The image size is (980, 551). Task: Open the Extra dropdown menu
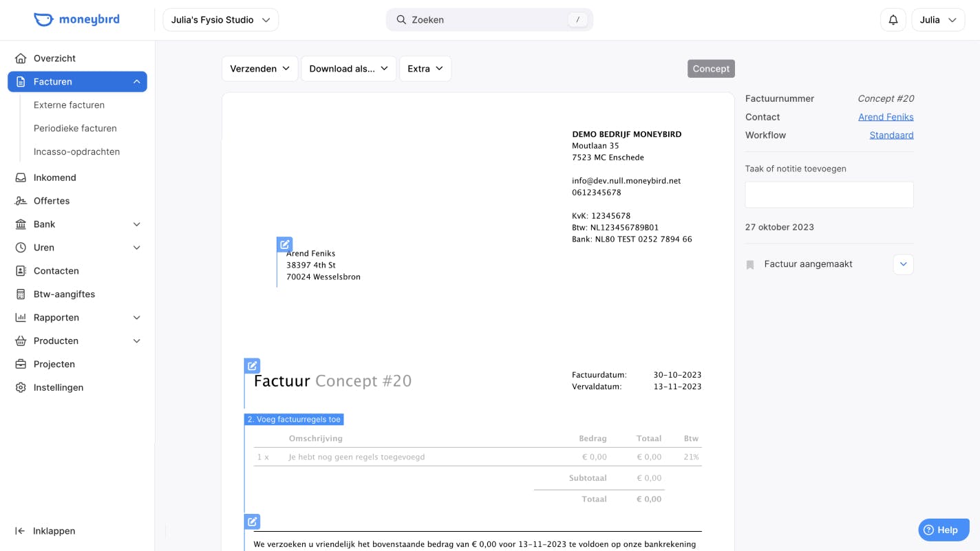(425, 69)
